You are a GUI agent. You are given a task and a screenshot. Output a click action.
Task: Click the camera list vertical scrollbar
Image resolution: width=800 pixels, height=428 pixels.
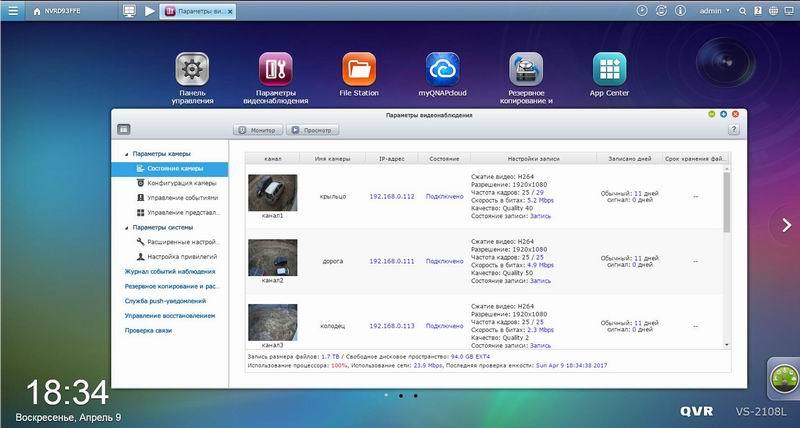pos(727,200)
